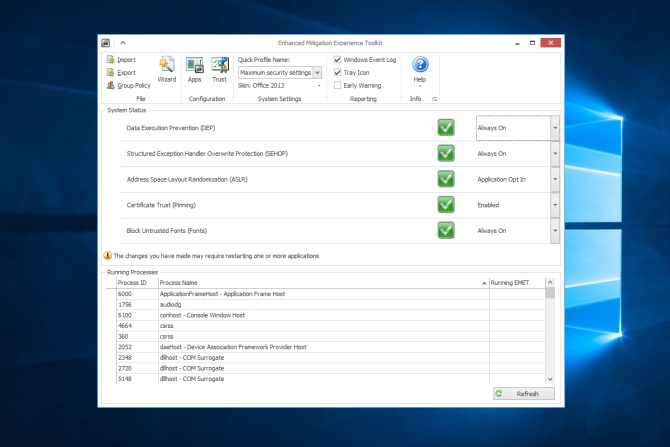Viewport: 670px width, 447px height.
Task: Click the process list scroll down arrow
Action: [550, 379]
